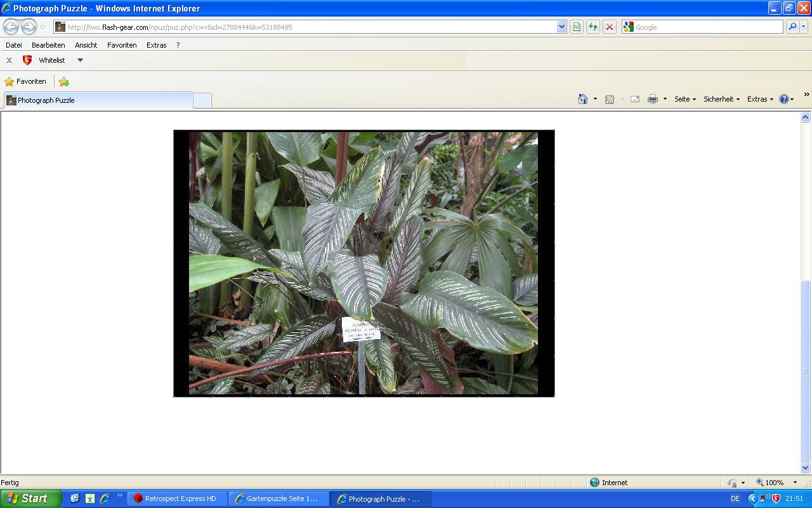Open the Ansicht menu
This screenshot has width=812, height=508.
tap(86, 45)
